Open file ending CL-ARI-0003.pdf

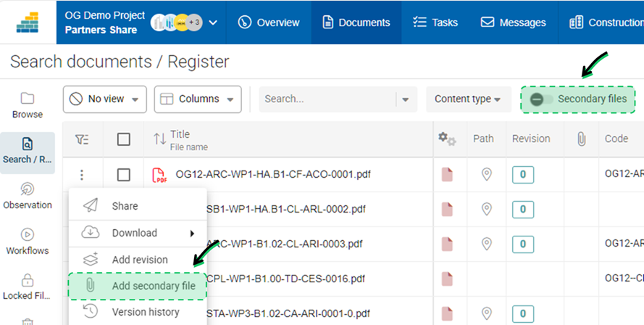coord(285,244)
